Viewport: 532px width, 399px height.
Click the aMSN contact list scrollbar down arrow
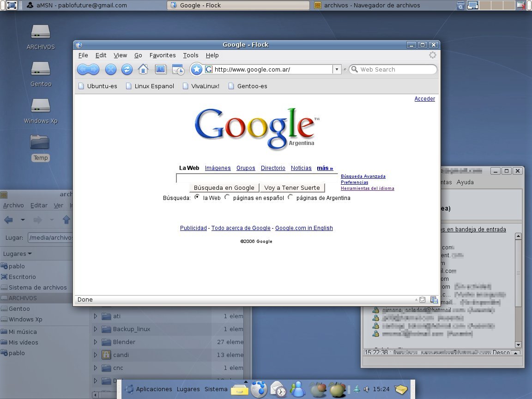(518, 345)
